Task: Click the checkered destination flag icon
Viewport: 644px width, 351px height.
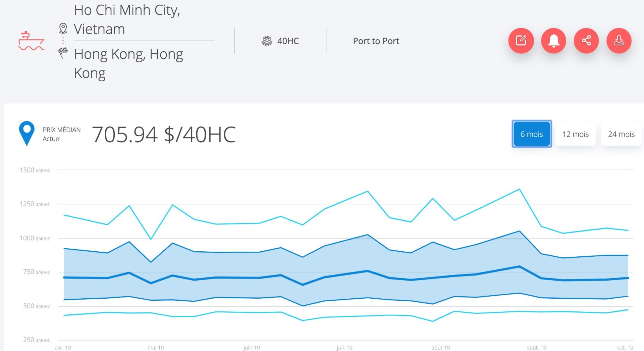Action: pos(63,52)
